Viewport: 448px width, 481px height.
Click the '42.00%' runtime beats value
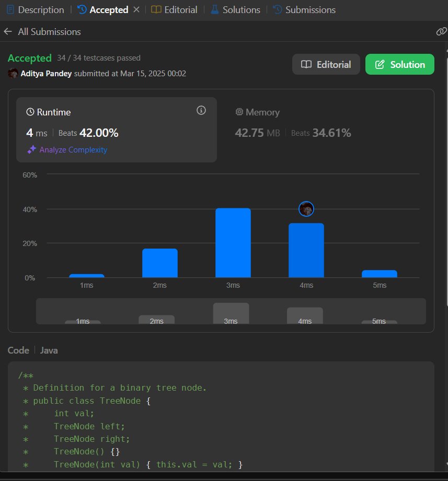click(99, 133)
